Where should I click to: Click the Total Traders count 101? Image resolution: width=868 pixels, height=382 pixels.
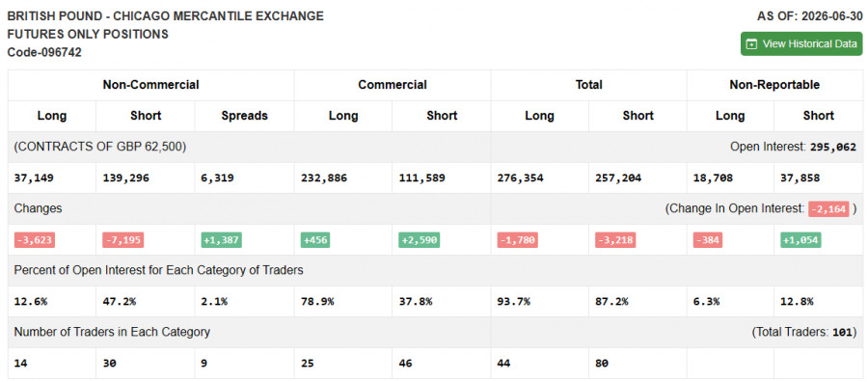click(842, 333)
